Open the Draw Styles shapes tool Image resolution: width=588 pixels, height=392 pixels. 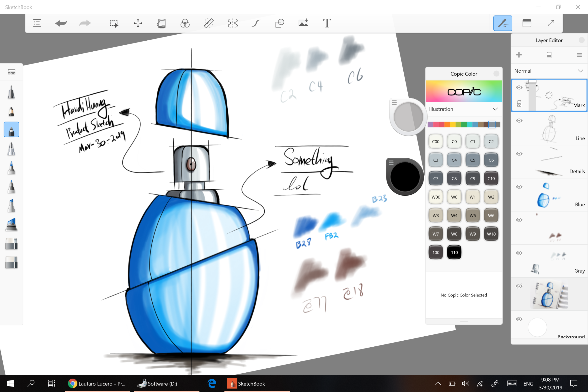click(280, 23)
